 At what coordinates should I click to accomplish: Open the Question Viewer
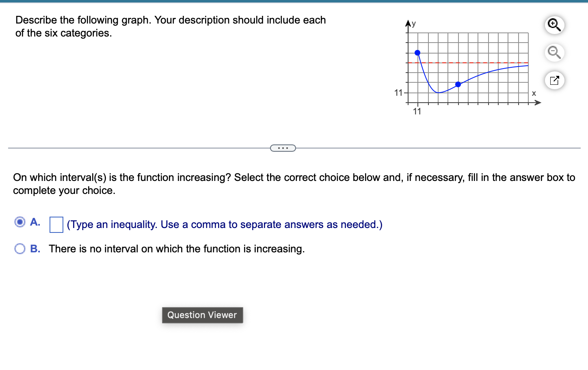pyautogui.click(x=202, y=315)
